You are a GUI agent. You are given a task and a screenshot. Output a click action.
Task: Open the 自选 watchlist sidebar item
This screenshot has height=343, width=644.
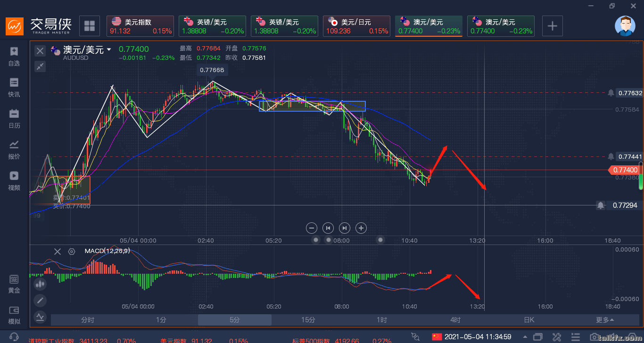[14, 56]
